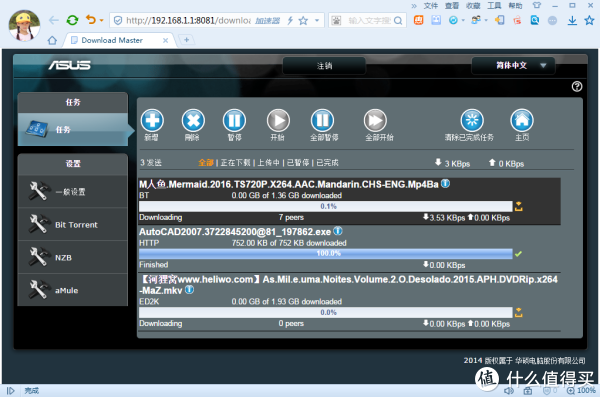Click the MaZ.mkv 0.0% progress bar
600x397 pixels.
[326, 312]
